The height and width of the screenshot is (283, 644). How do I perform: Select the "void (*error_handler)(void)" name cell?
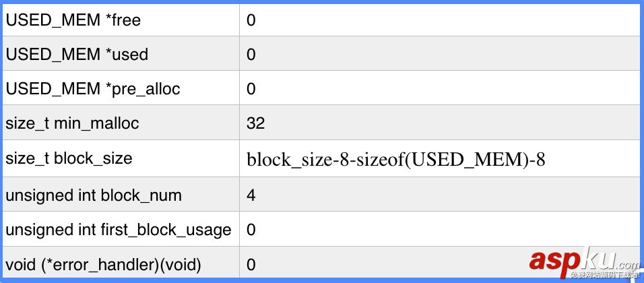[x=103, y=265]
